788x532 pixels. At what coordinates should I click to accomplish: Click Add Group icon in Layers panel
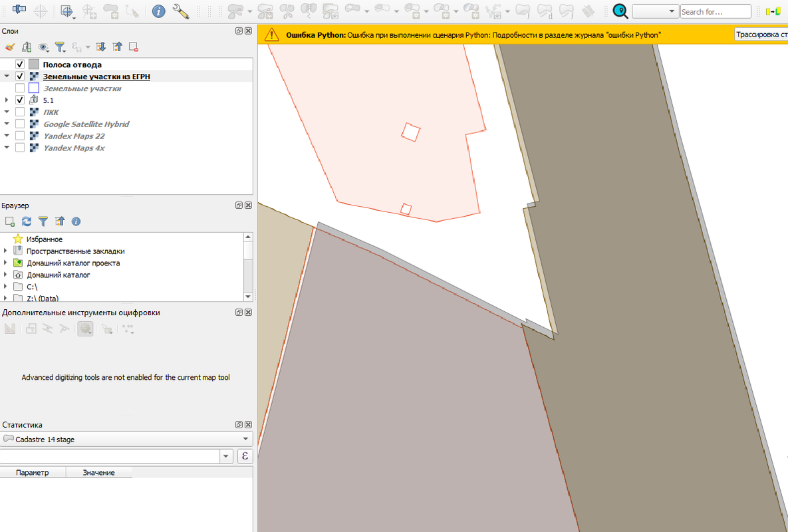pos(27,47)
